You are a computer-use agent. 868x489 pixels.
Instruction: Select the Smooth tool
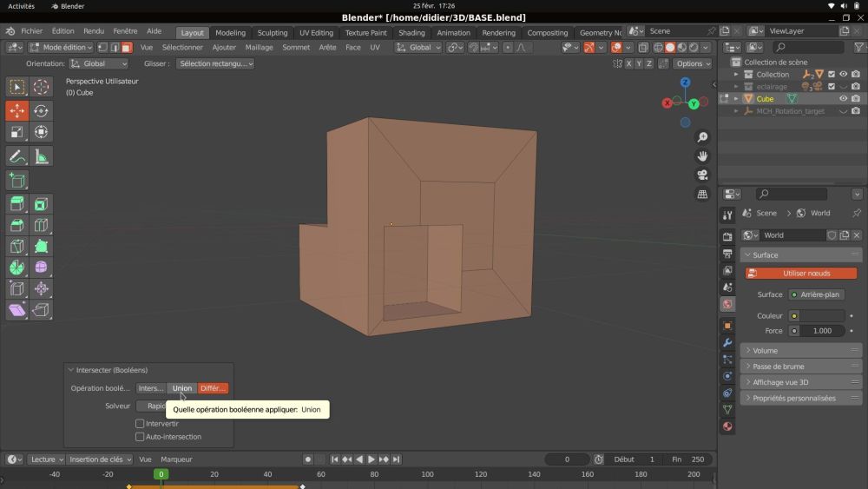(x=41, y=267)
